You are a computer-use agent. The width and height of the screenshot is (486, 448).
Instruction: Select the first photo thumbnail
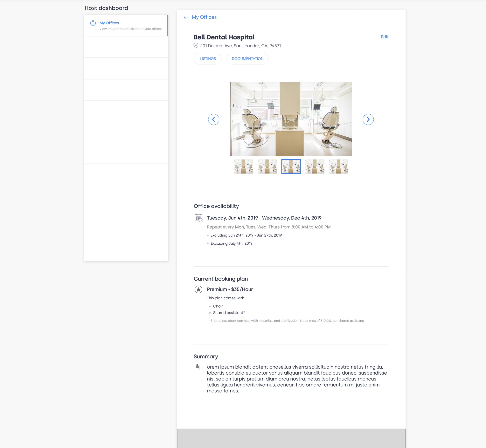[x=243, y=166]
